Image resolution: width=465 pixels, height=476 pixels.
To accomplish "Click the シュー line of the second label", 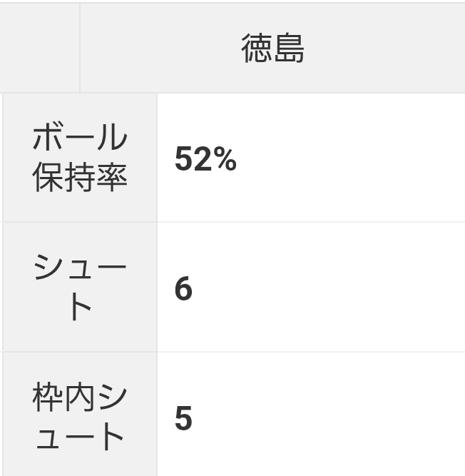I will click(x=80, y=270).
